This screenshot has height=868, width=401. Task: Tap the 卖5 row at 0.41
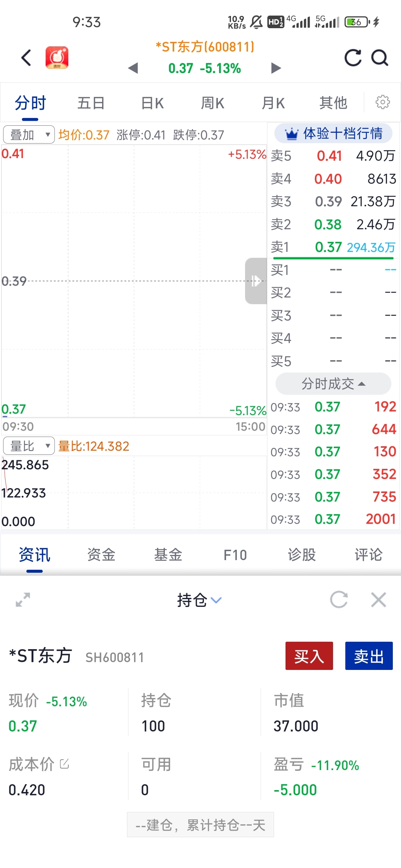(x=333, y=156)
